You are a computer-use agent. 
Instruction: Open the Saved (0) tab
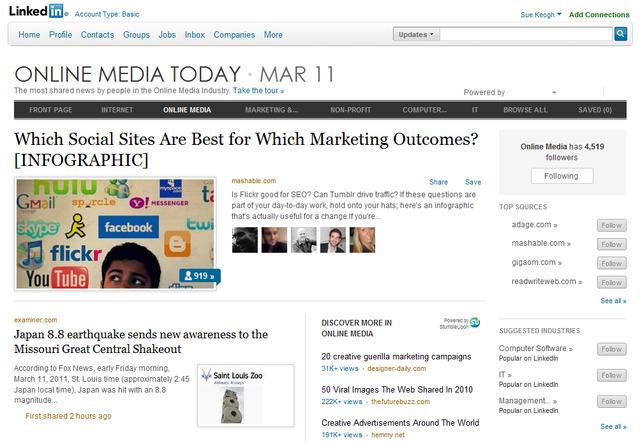[x=595, y=110]
